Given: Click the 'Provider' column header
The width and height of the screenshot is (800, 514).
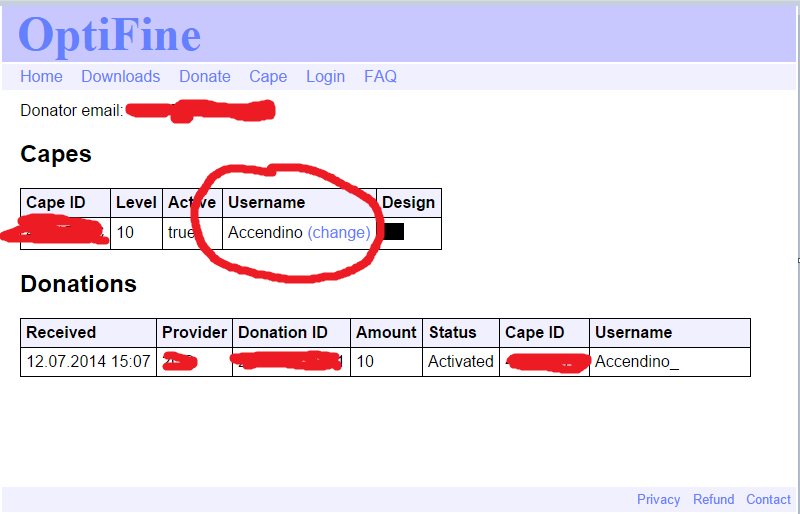Looking at the screenshot, I should point(194,333).
